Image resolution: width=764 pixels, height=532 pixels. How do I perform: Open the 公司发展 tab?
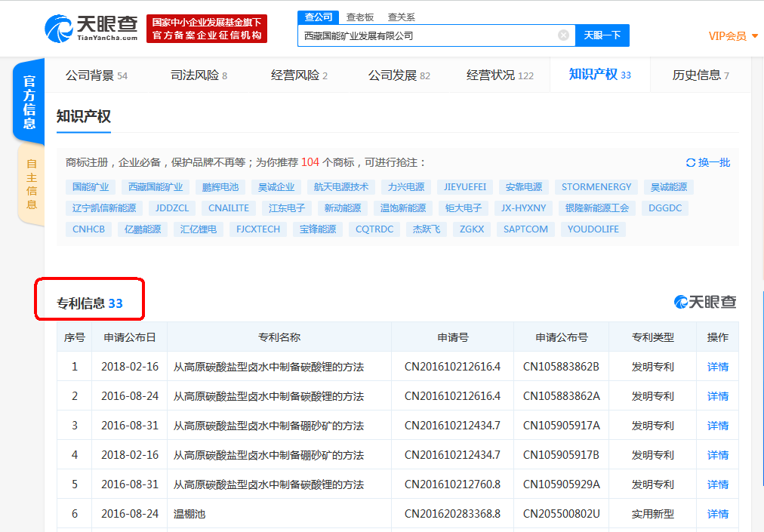point(399,75)
